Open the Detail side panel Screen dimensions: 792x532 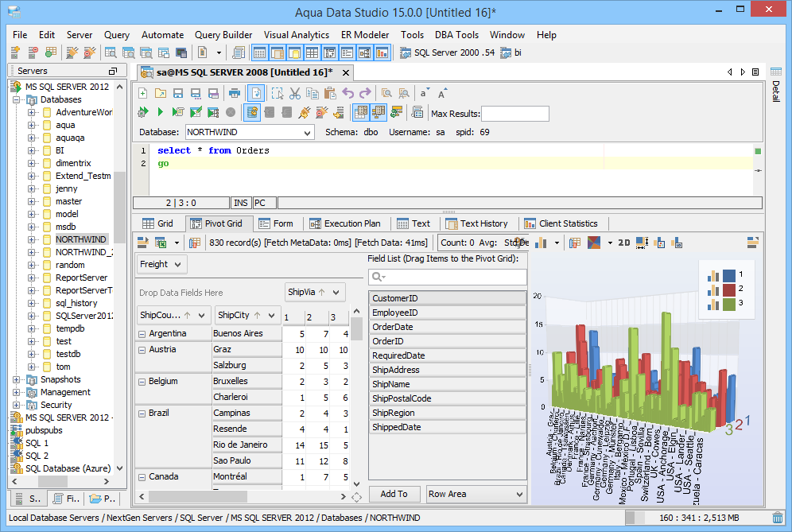776,84
